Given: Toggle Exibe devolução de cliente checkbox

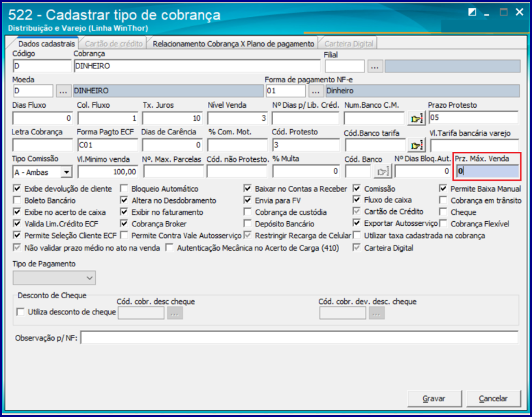Looking at the screenshot, I should [x=17, y=189].
